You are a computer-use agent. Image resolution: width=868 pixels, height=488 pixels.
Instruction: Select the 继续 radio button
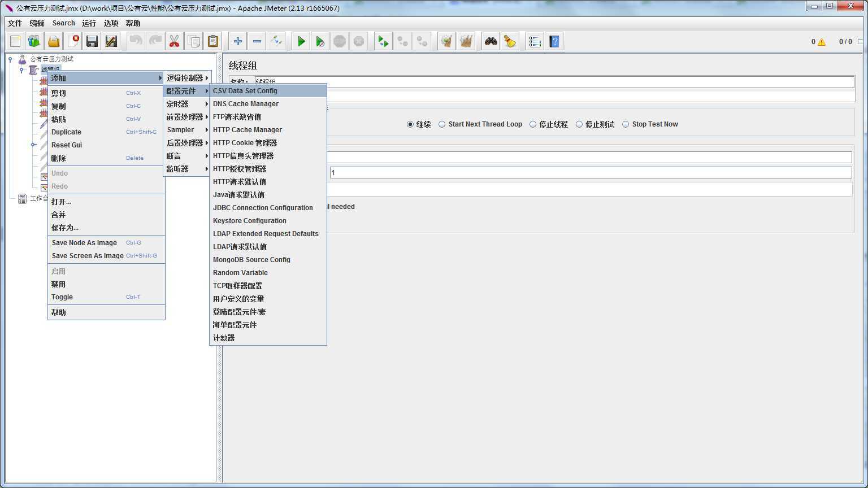tap(410, 124)
